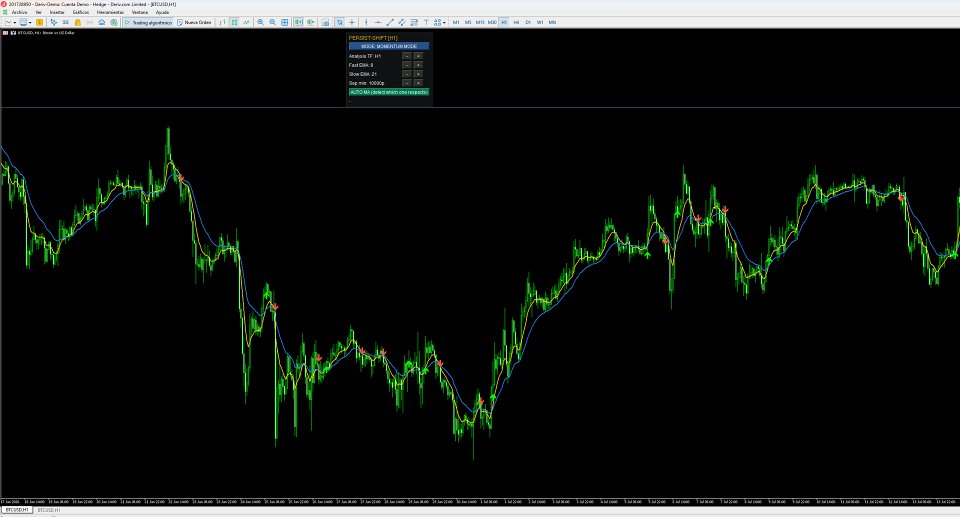Select the crosshair cursor tool
The height and width of the screenshot is (517, 960).
(351, 22)
